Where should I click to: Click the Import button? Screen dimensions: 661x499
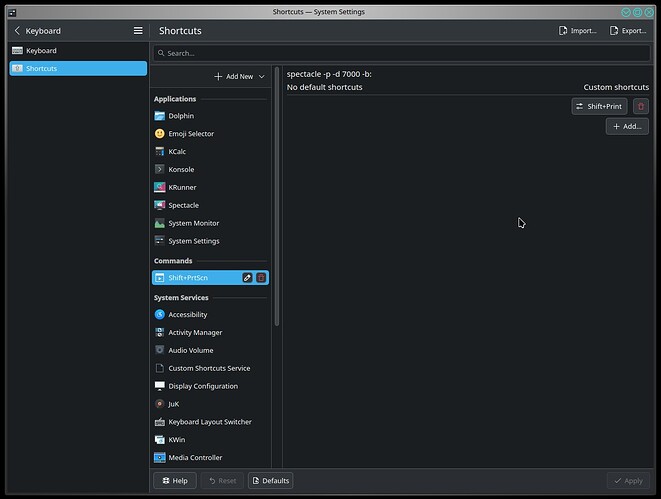(x=577, y=31)
